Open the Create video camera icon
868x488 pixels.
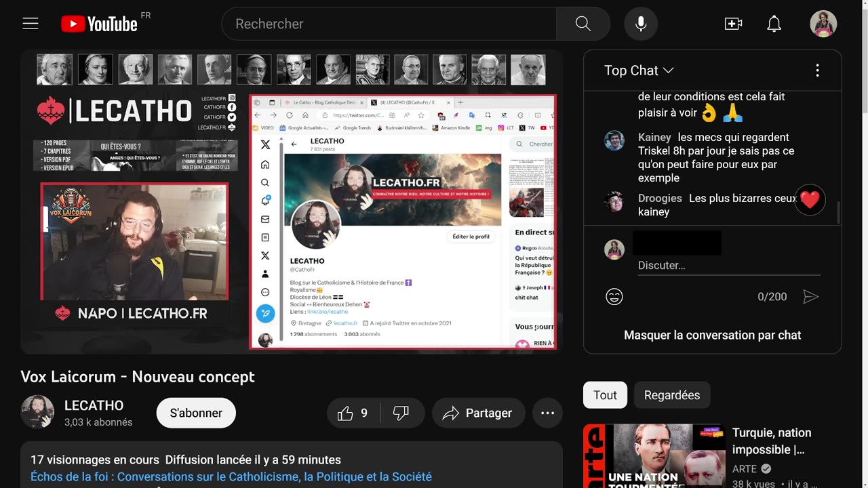tap(733, 24)
